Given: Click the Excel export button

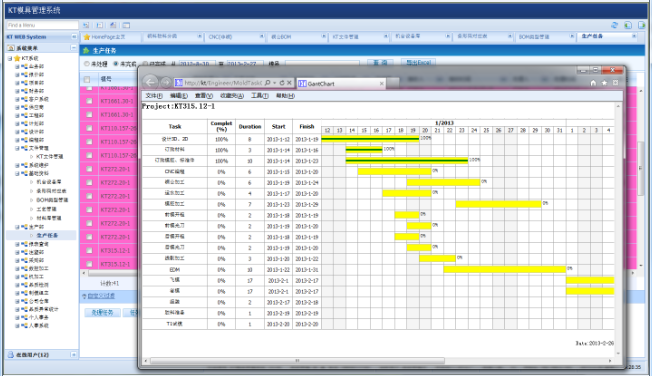Looking at the screenshot, I should (418, 62).
